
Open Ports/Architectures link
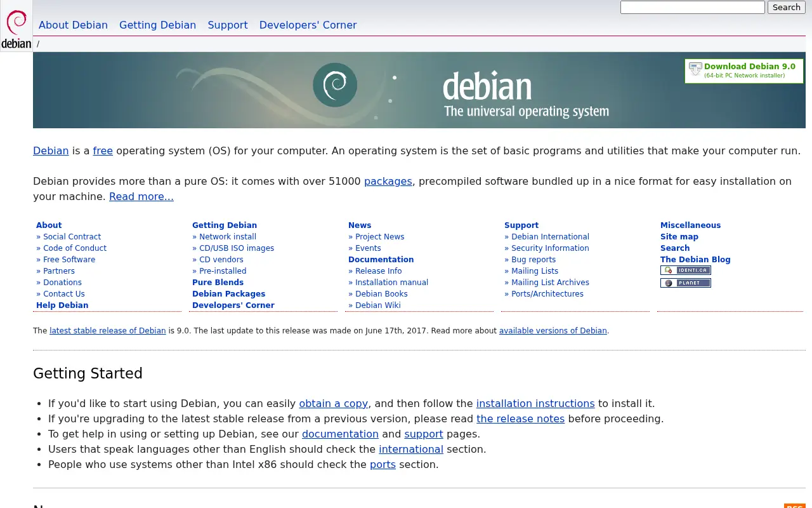tap(547, 294)
